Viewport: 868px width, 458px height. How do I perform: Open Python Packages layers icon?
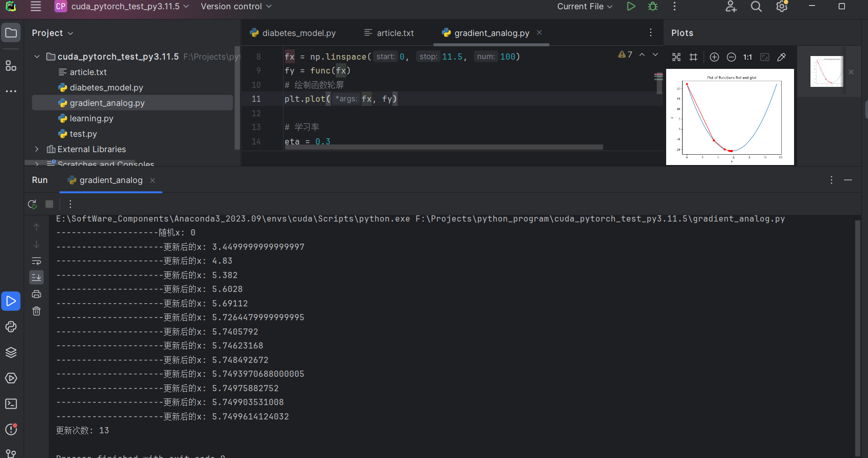click(11, 353)
